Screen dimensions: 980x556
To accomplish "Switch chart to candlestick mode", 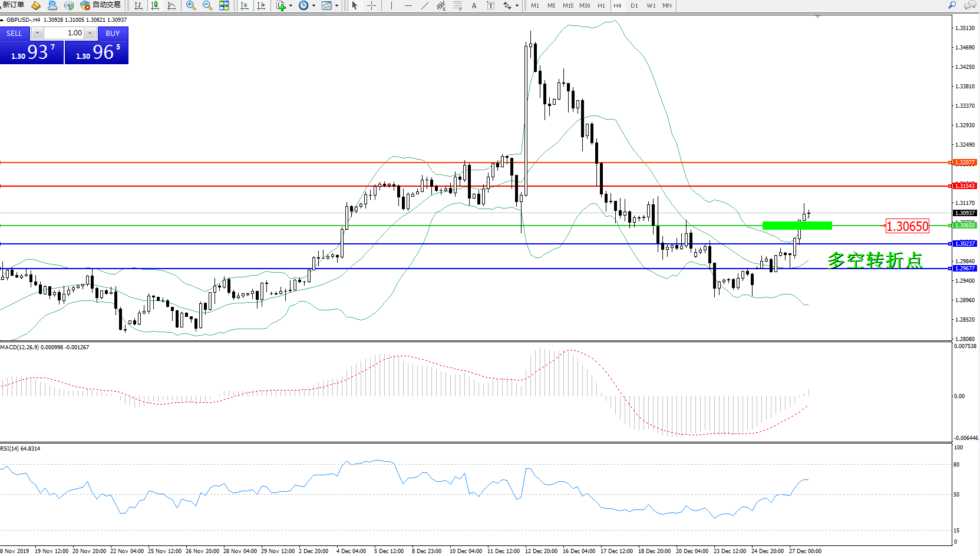I will (x=155, y=5).
